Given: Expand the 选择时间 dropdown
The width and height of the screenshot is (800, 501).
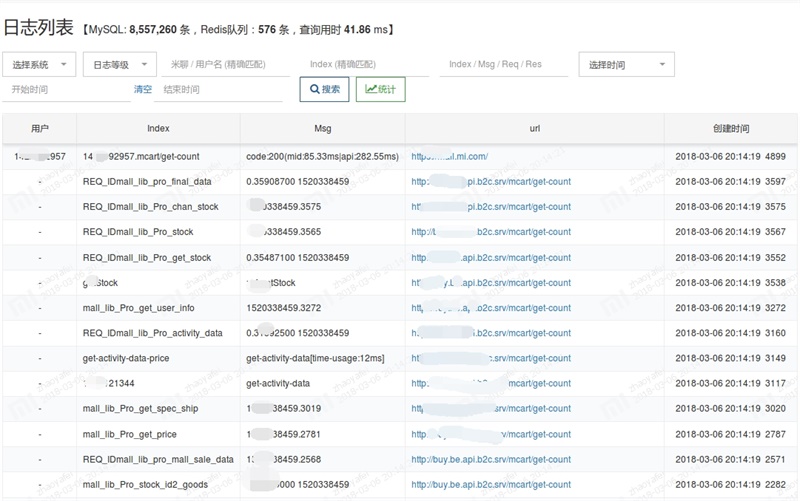Looking at the screenshot, I should pyautogui.click(x=627, y=64).
